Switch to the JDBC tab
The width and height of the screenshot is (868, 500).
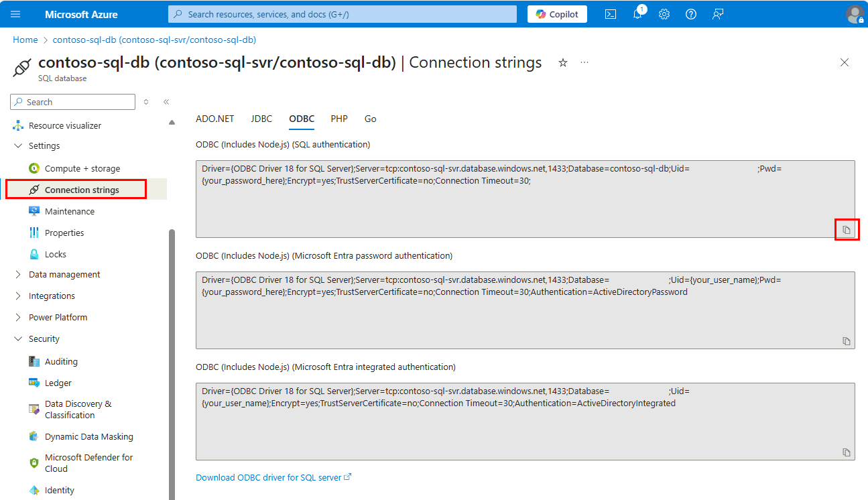click(x=261, y=119)
